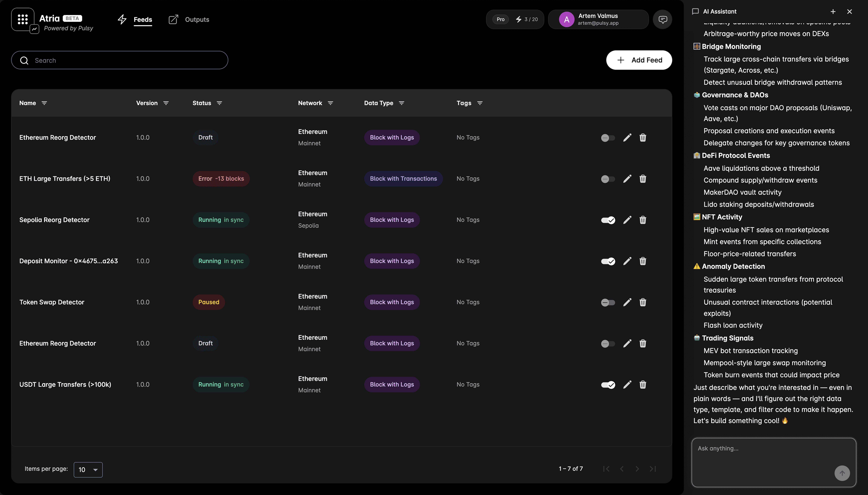Viewport: 868px width, 495px height.
Task: Click the Atria app grid logo
Action: tap(23, 19)
